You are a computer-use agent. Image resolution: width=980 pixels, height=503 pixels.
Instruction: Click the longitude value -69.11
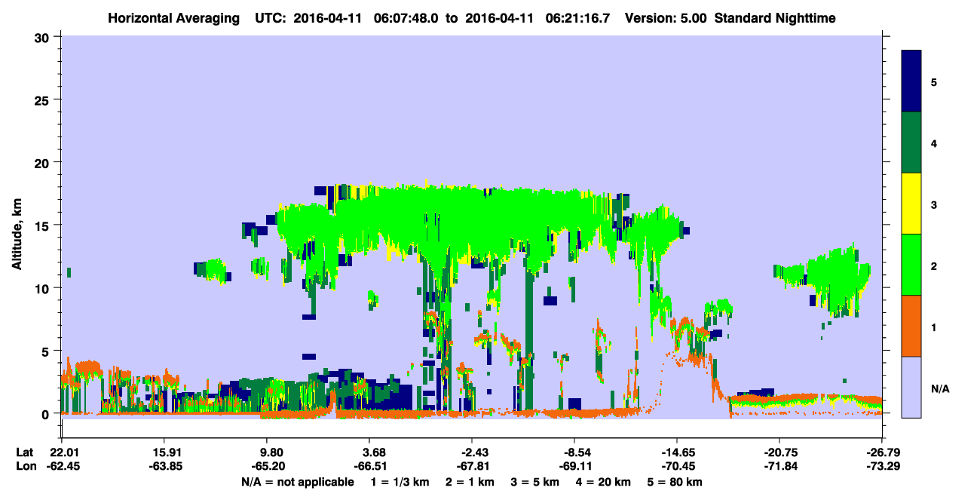click(x=574, y=467)
